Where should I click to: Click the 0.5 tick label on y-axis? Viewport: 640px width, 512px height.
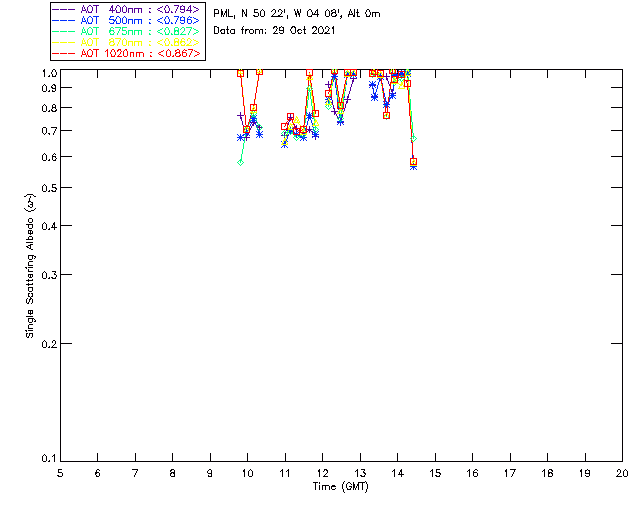(47, 188)
